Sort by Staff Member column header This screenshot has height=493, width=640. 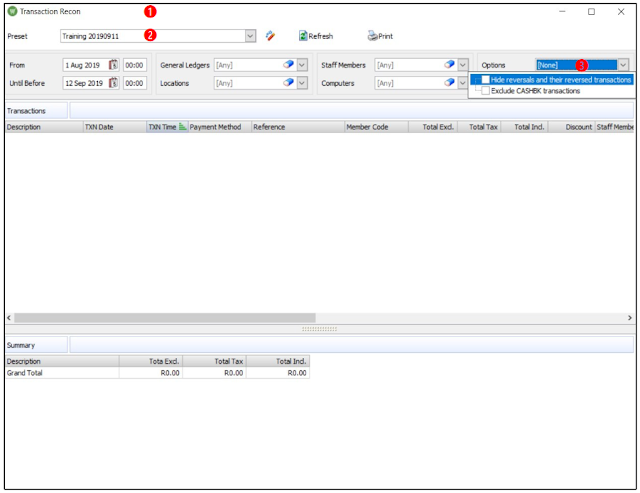click(x=615, y=127)
